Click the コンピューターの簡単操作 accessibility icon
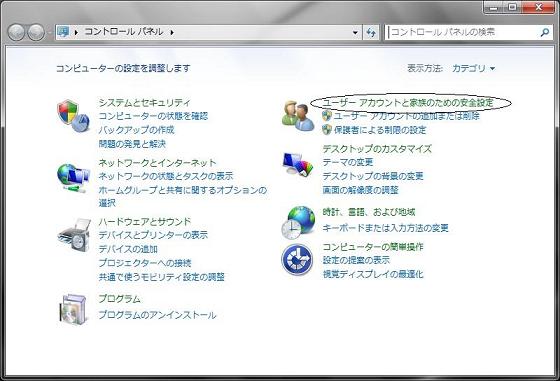 click(297, 260)
